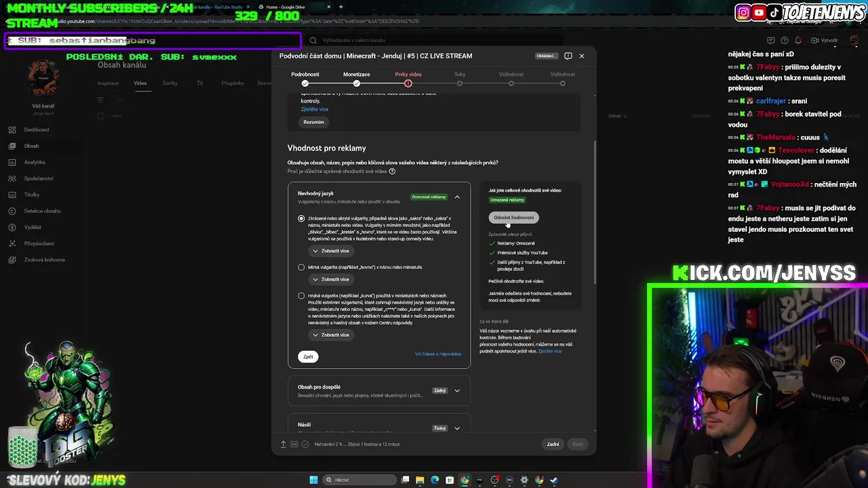The width and height of the screenshot is (868, 488).
Task: Select the 'Mírná vulgarita' radio option
Action: coord(301,267)
